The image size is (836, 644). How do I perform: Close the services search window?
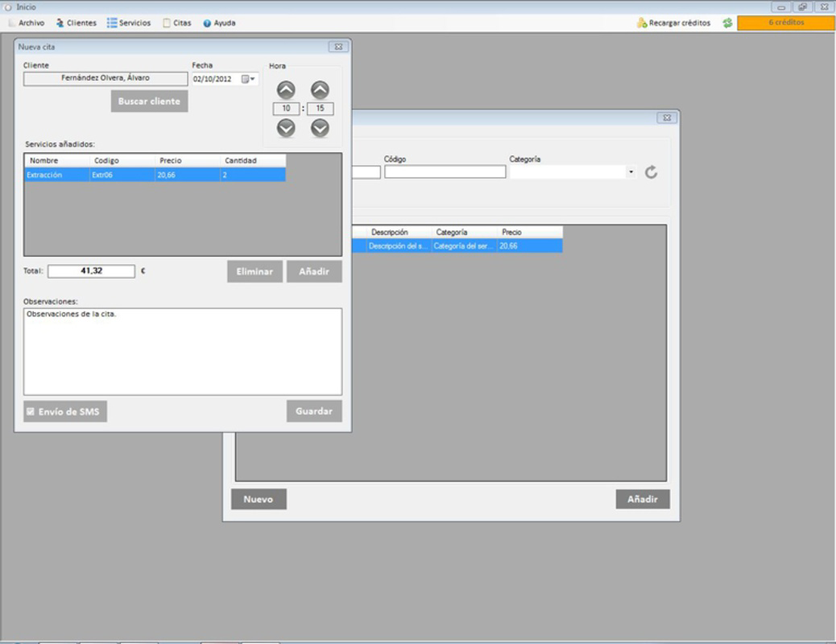click(x=667, y=118)
